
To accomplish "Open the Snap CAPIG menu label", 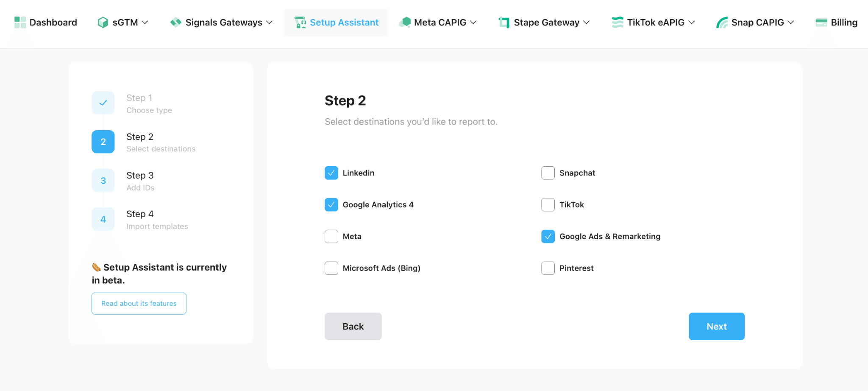I will 758,22.
